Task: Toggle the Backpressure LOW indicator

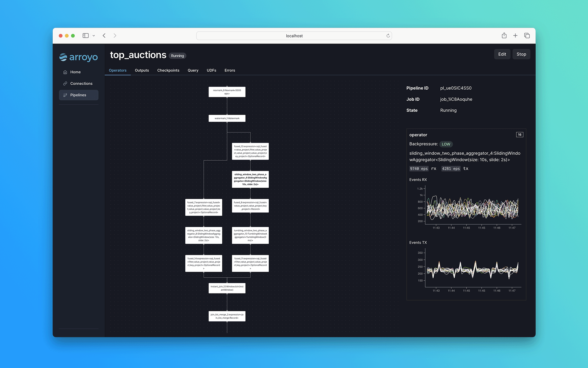Action: coord(445,144)
